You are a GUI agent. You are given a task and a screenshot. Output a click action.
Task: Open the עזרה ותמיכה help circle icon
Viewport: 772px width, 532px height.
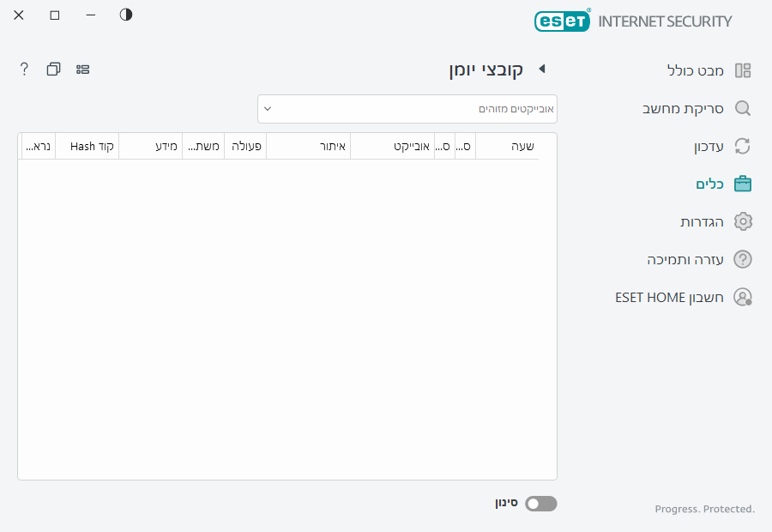(x=743, y=259)
